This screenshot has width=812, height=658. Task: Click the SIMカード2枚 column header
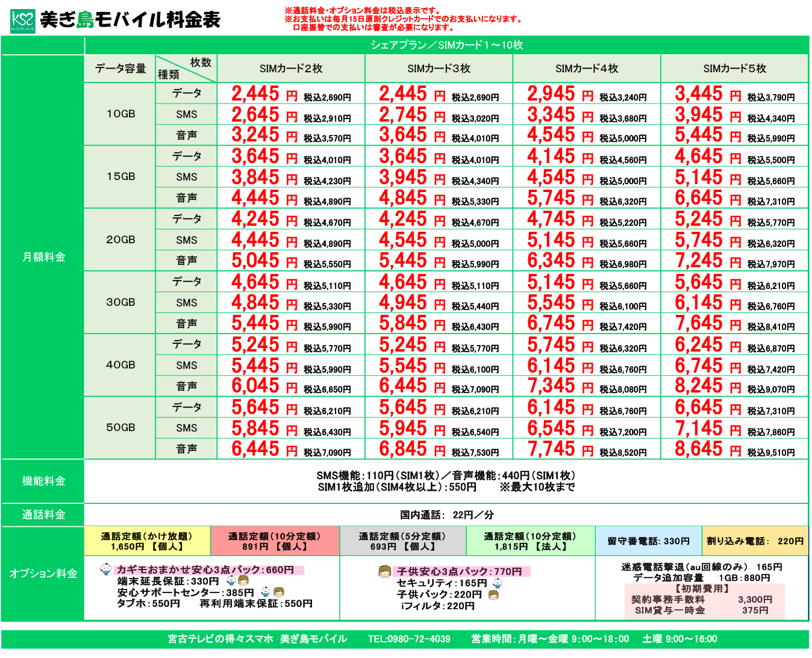(291, 69)
